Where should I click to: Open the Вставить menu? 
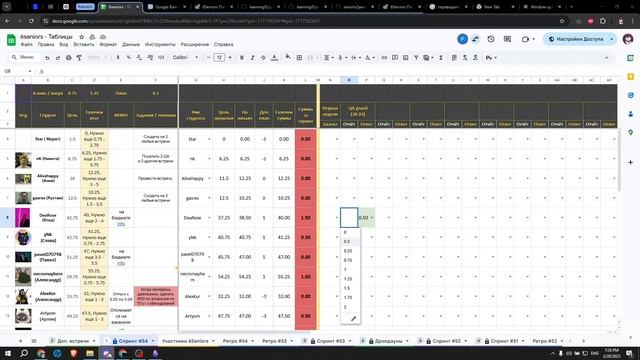click(84, 44)
